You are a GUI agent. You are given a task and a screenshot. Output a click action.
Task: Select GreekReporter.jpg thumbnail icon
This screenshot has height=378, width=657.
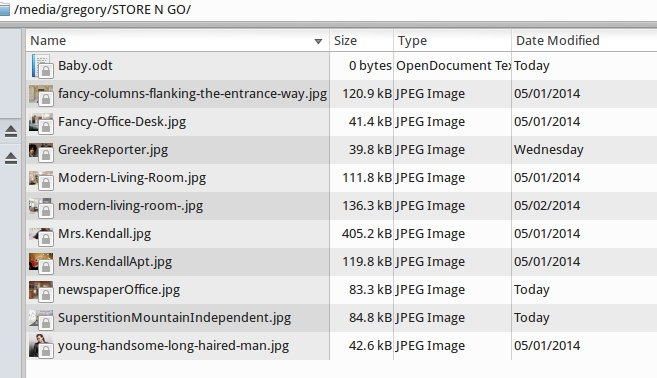tap(41, 151)
